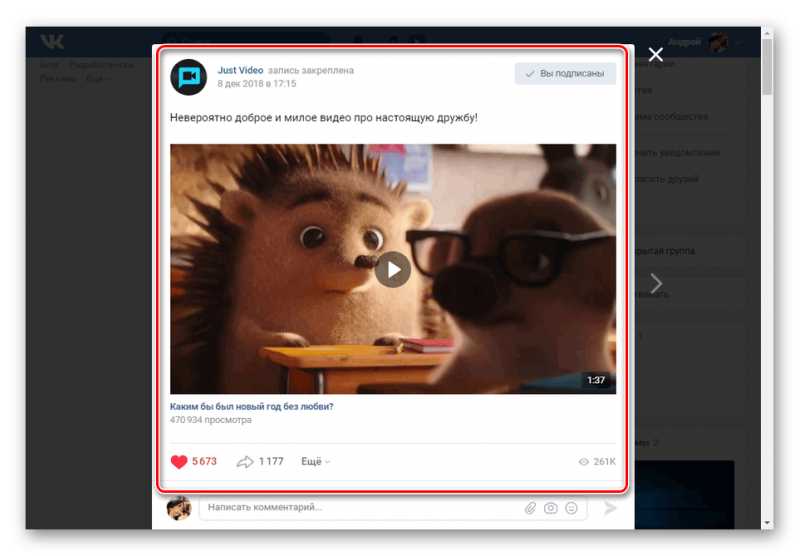Click the 470 934 просмотра text
The image size is (800, 556).
[x=211, y=420]
